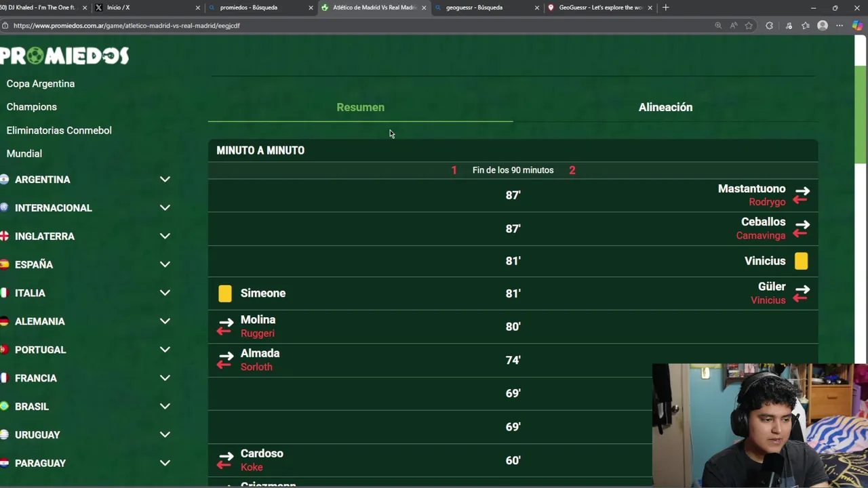Viewport: 868px width, 488px height.
Task: Click the streamer webcam overlay
Action: [760, 426]
